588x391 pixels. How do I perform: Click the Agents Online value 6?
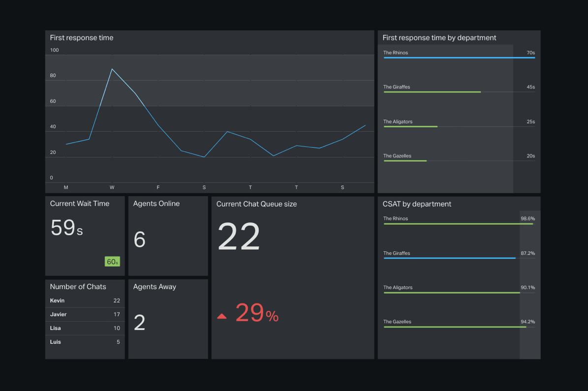tap(140, 240)
